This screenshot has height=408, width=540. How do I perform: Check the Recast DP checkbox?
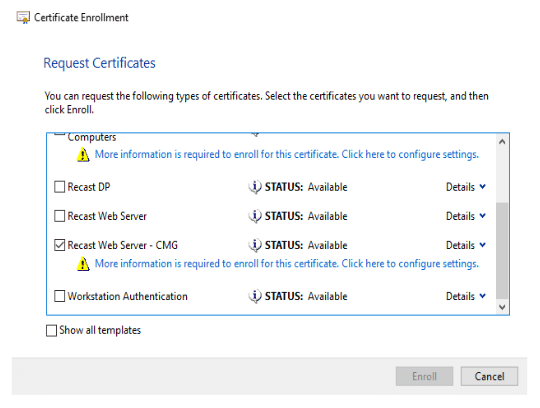coord(60,187)
